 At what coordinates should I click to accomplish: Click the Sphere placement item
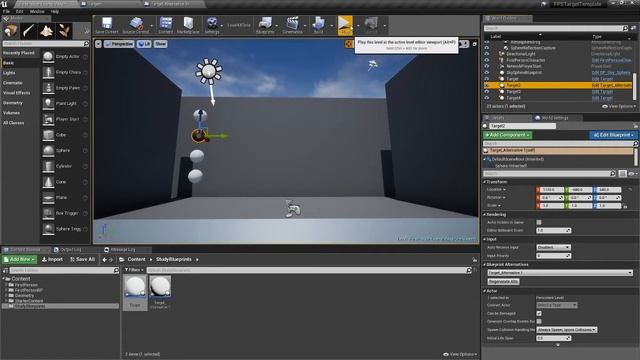coord(65,151)
